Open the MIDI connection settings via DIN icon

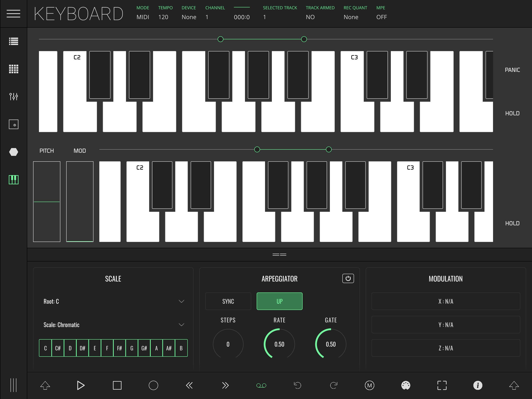click(x=406, y=385)
